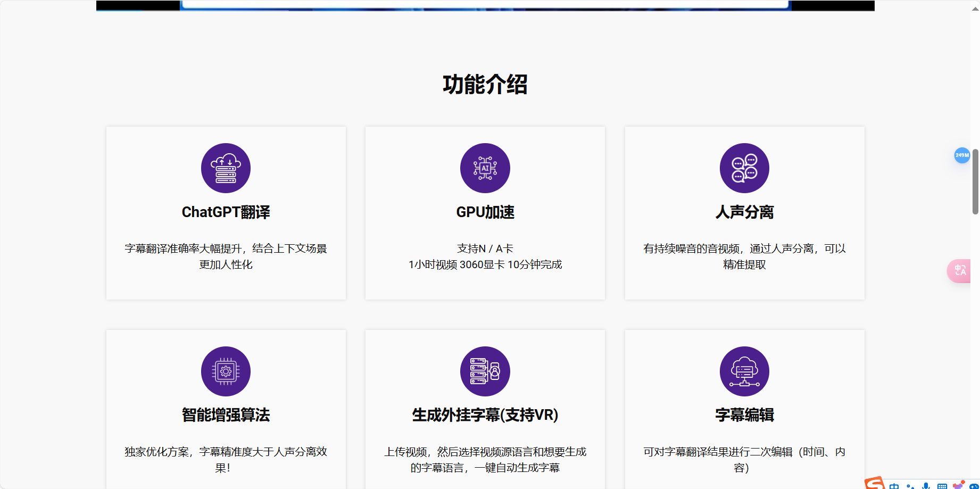This screenshot has height=489, width=980.
Task: Click the scroll-up arrow at top right
Action: pos(975,8)
